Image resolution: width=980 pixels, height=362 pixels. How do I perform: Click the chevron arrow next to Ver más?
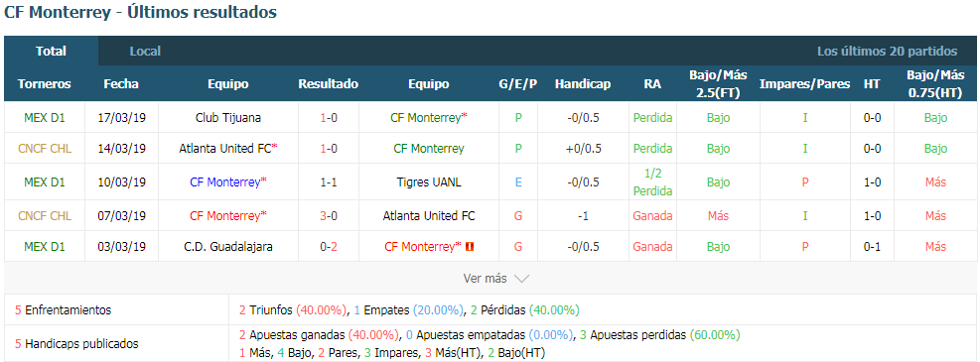click(521, 279)
